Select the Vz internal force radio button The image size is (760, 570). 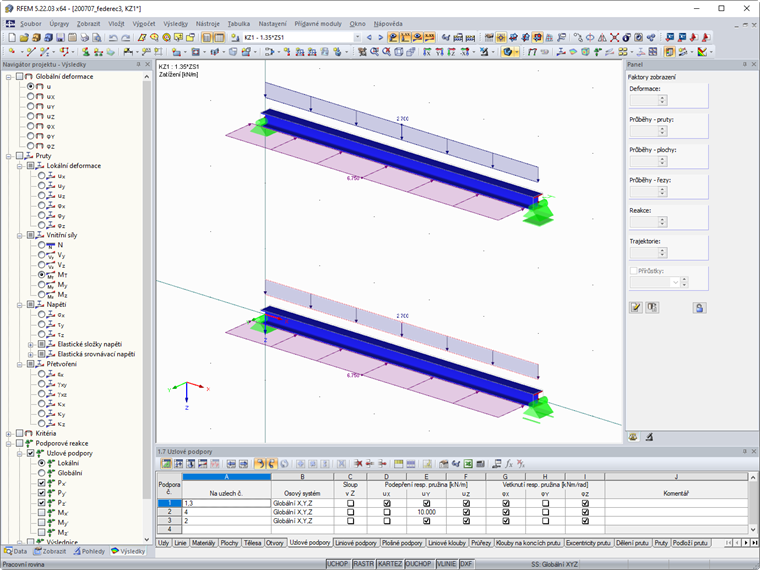[x=42, y=265]
